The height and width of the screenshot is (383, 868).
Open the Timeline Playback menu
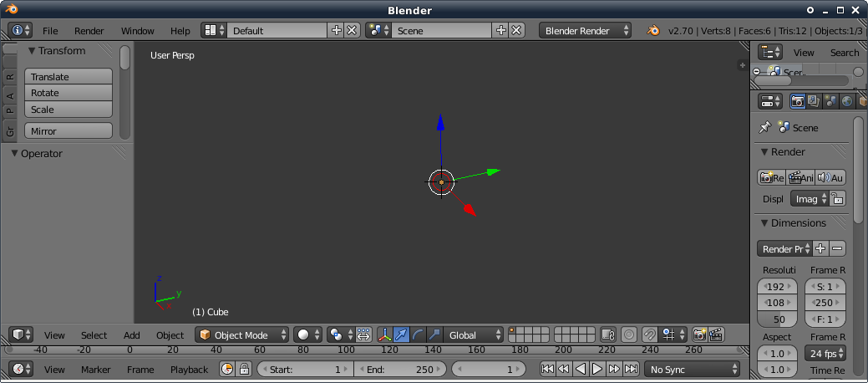point(190,370)
